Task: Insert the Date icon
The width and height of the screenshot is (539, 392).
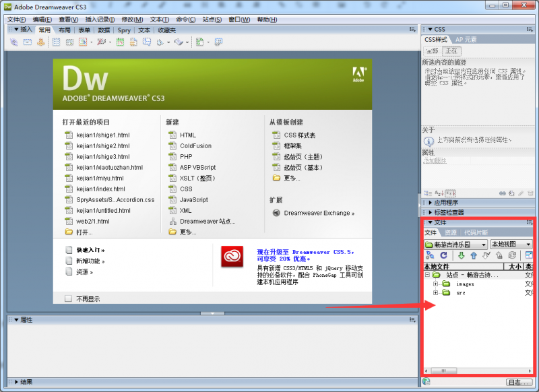Action: 120,42
